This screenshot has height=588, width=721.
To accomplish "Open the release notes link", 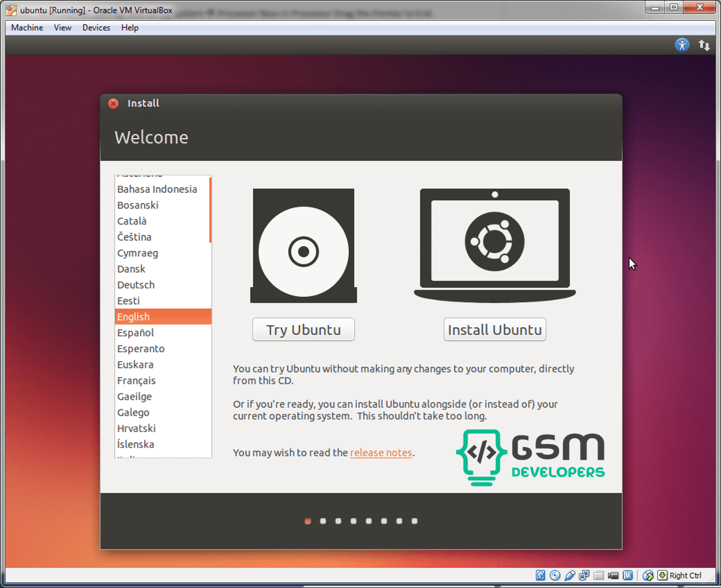I will pyautogui.click(x=381, y=453).
